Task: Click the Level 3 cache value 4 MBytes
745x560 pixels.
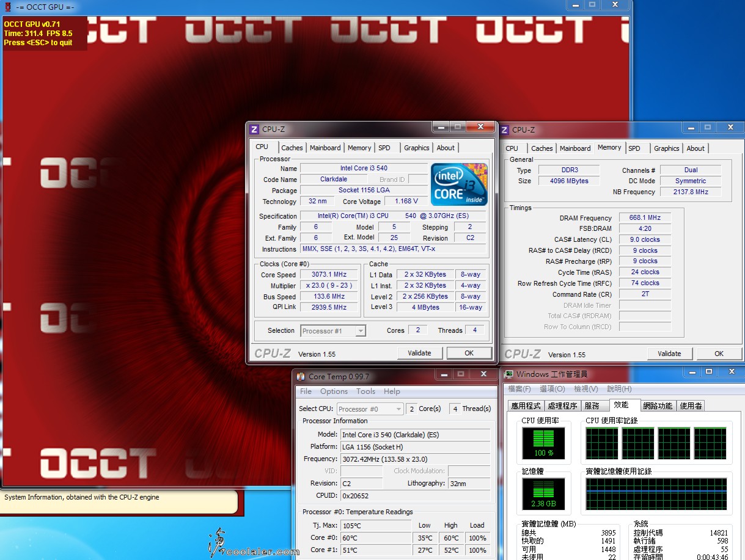Action: pos(425,308)
